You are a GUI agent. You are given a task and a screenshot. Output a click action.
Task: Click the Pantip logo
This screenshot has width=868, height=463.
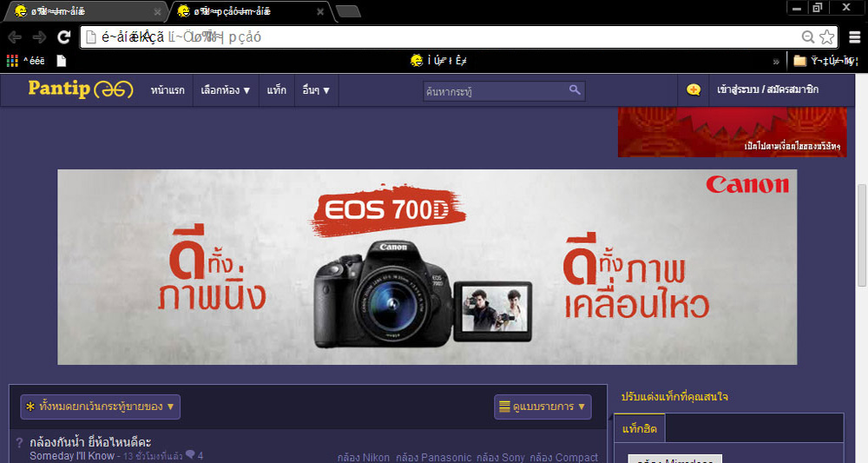[x=81, y=89]
